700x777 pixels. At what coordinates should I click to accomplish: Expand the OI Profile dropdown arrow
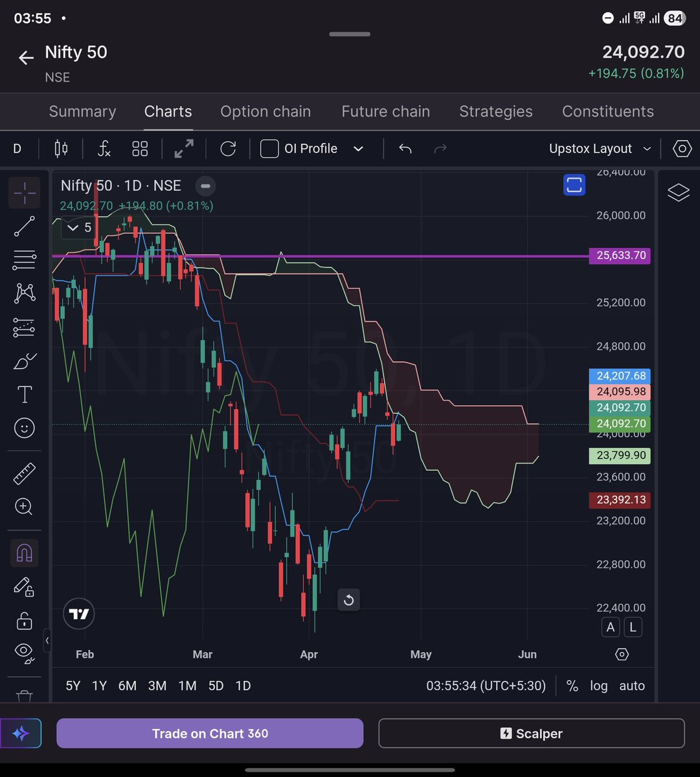358,149
